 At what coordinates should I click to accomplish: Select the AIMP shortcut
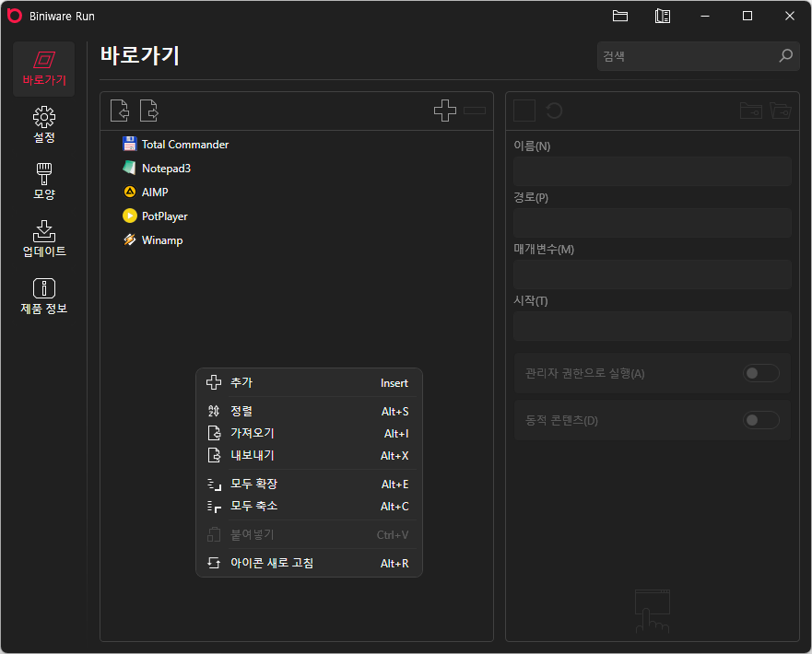155,192
